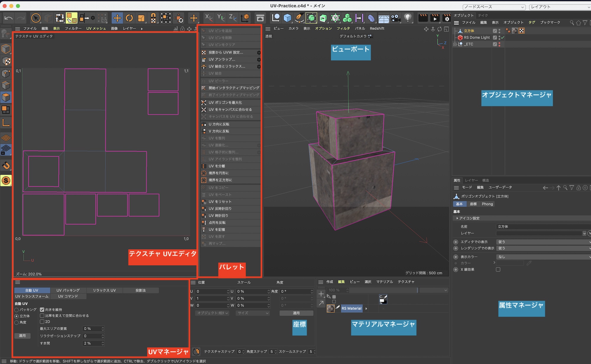Click UV ポリゴンを最大化 in palette
Screen dimensions: 591x364
point(225,103)
